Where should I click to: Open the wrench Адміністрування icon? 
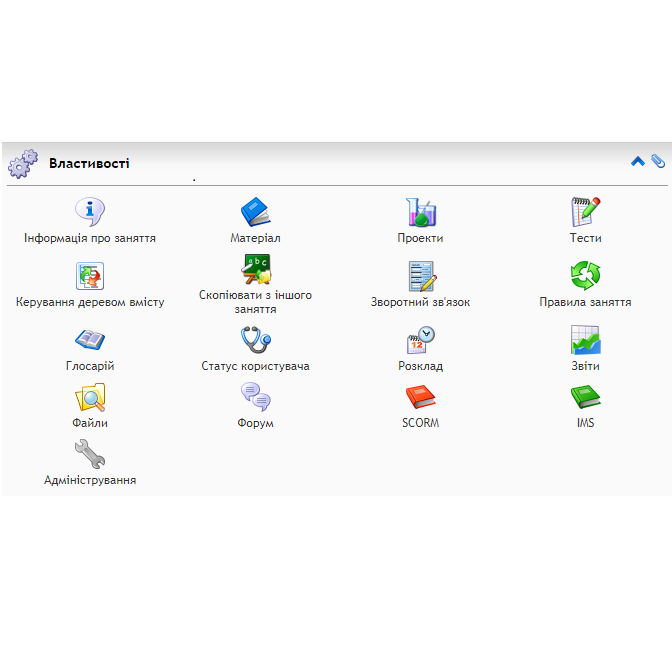[x=90, y=454]
